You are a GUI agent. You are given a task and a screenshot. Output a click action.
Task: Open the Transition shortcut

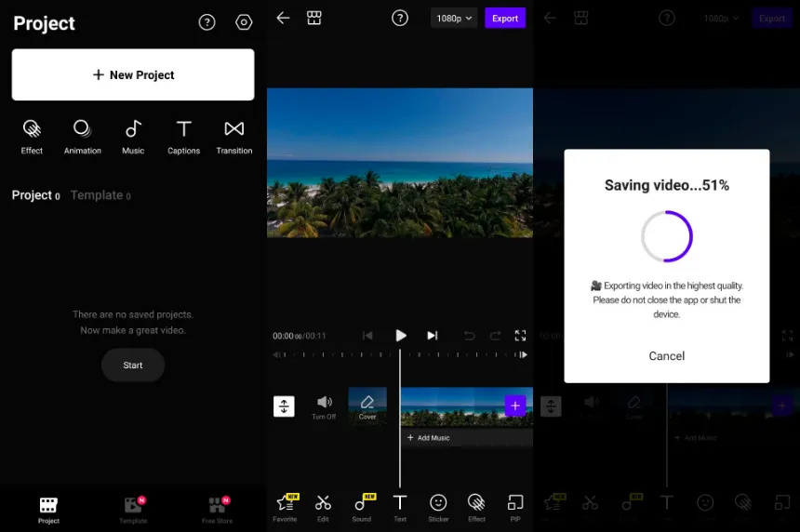tap(234, 137)
